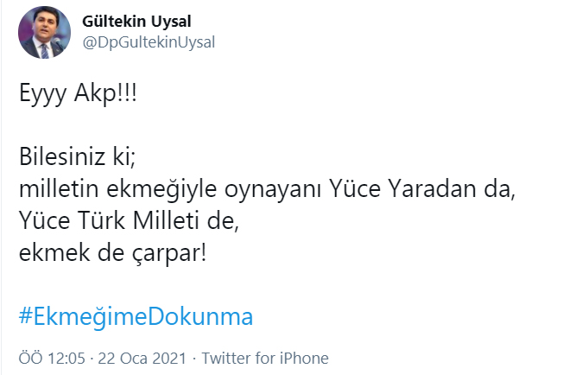Click the text Bilesiniz ki;
Screen dimensions: 588x375
[77, 156]
